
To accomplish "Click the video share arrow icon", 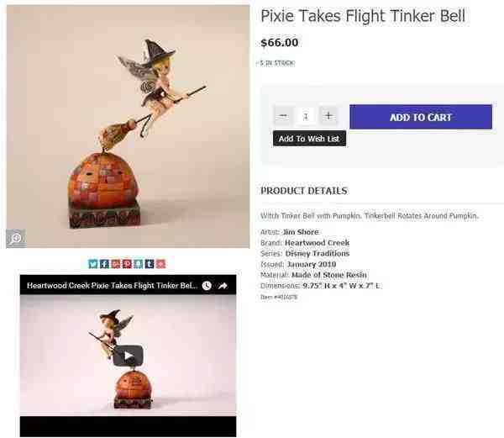I will 223,286.
